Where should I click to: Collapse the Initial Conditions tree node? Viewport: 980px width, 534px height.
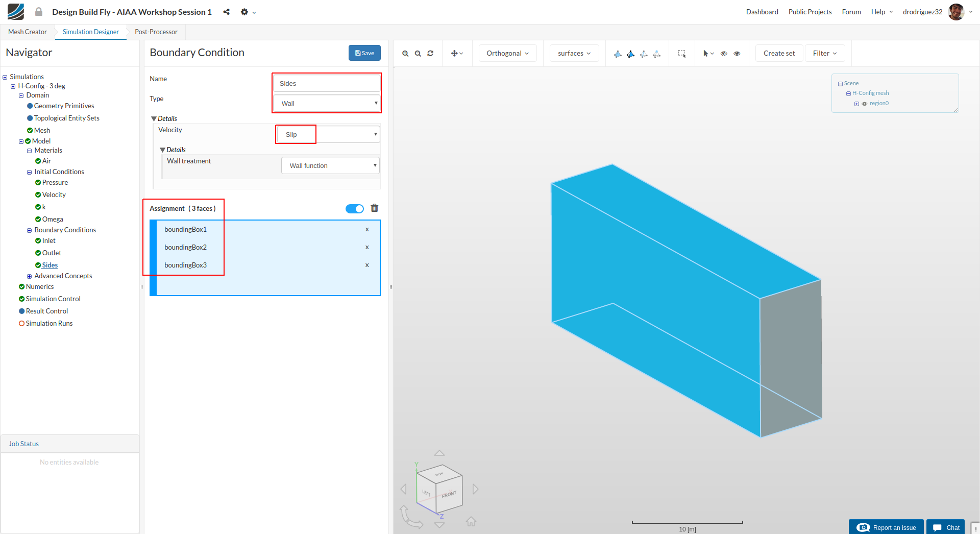click(30, 172)
